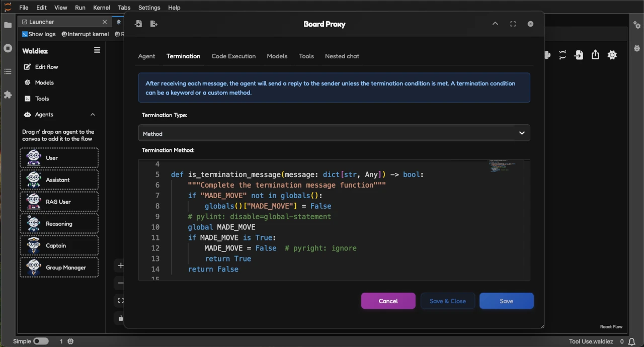
Task: Collapse the Board Proxy dialog with the chevron
Action: [495, 24]
